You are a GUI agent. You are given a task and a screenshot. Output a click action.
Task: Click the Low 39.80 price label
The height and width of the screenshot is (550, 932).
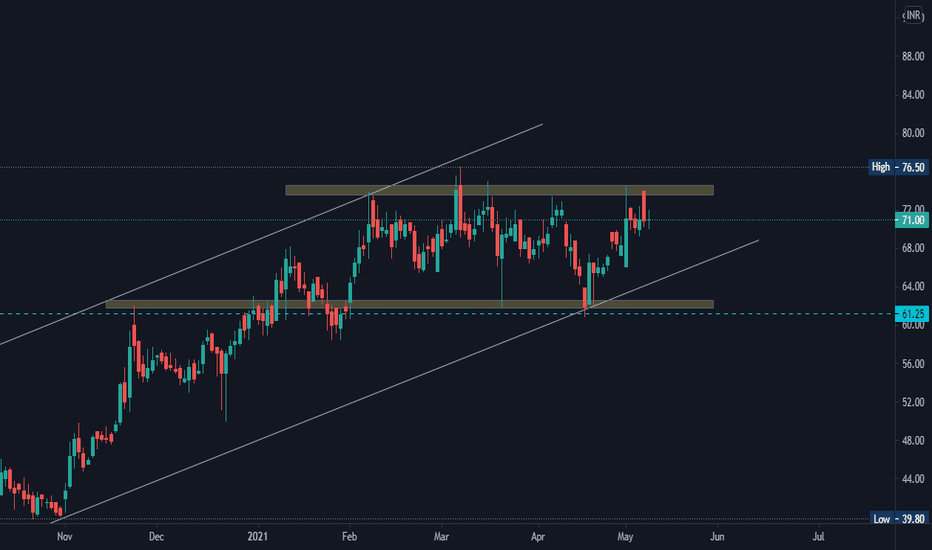tap(899, 518)
